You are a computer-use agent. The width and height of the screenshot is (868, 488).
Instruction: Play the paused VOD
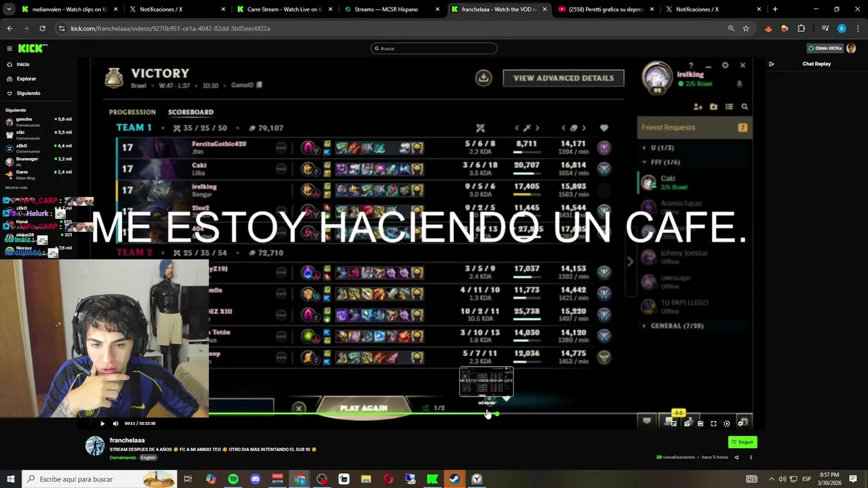coord(102,424)
